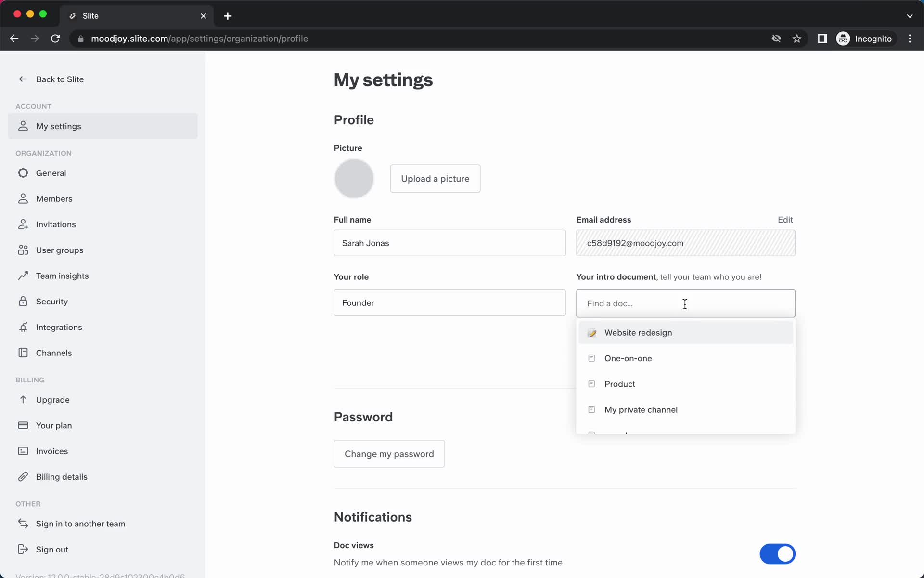Click the Team insights trend icon
The width and height of the screenshot is (924, 578).
[23, 276]
